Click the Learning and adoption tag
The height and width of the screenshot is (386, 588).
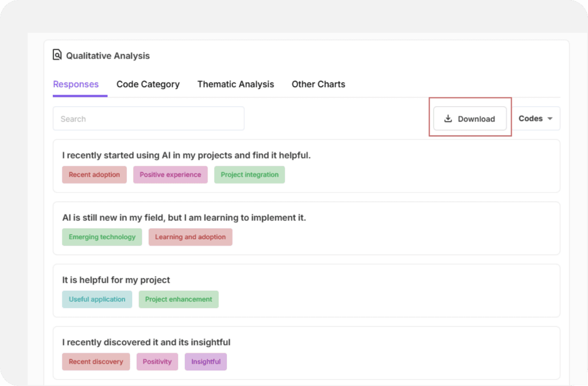pyautogui.click(x=190, y=237)
